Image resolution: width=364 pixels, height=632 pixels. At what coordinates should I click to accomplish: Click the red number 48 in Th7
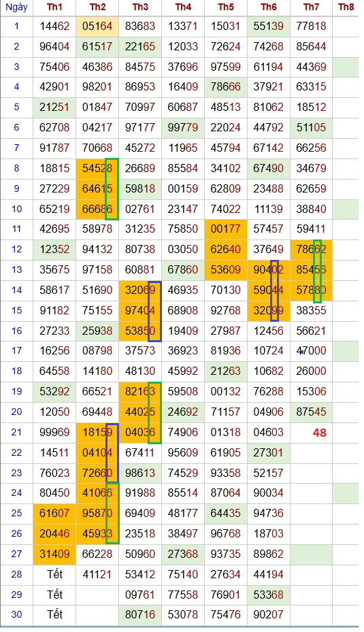319,433
